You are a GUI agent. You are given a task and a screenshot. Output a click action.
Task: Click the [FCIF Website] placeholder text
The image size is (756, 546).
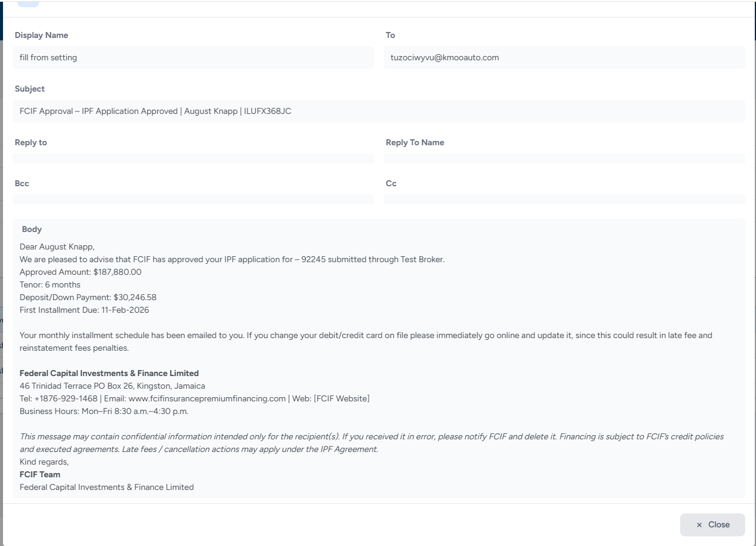pyautogui.click(x=342, y=398)
